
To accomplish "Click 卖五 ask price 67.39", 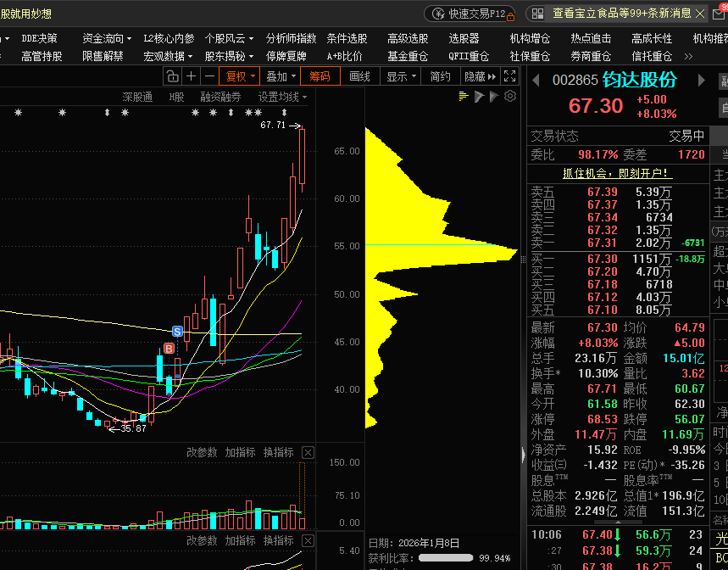I will pos(603,192).
